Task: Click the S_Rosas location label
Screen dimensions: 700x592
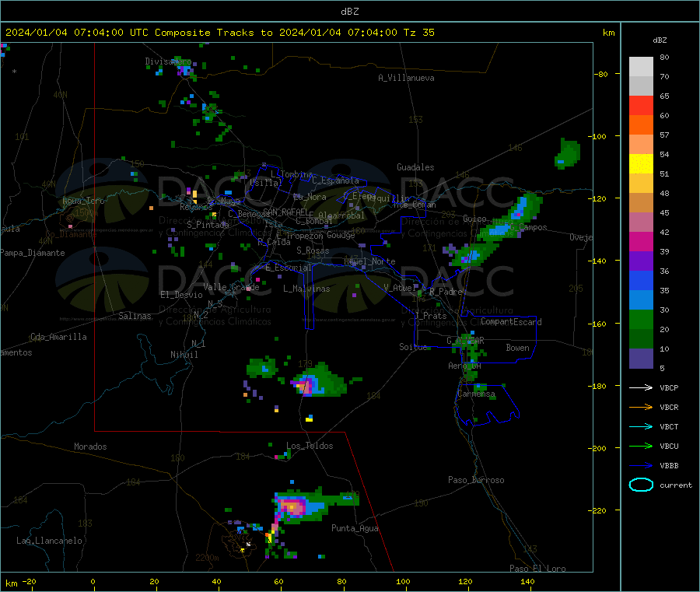Action: coord(313,250)
